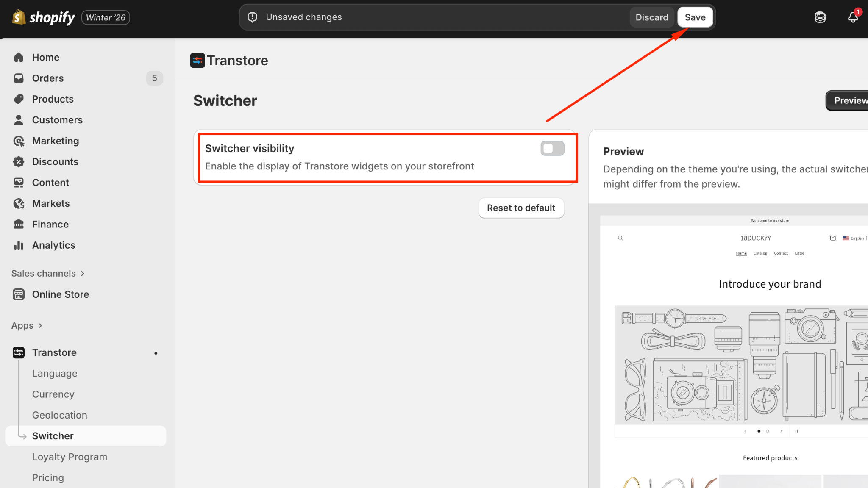Open the account avatar icon

[820, 17]
